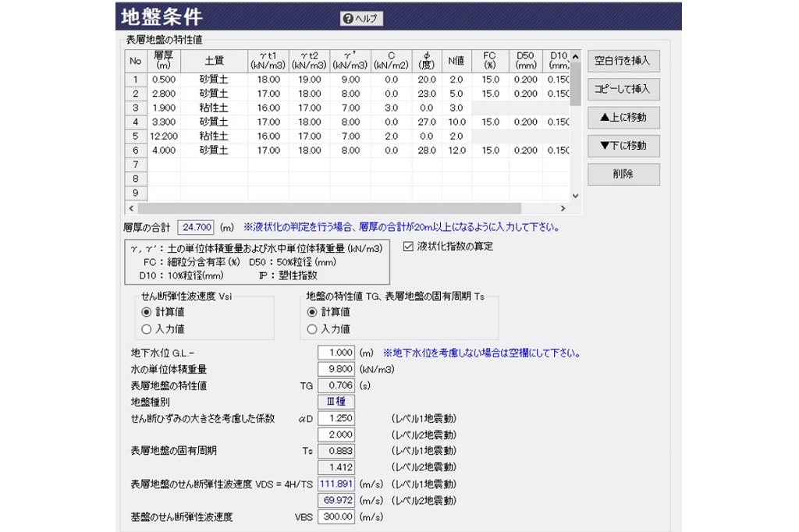The width and height of the screenshot is (799, 532).
Task: Move row up with ▲上に移動
Action: point(623,117)
